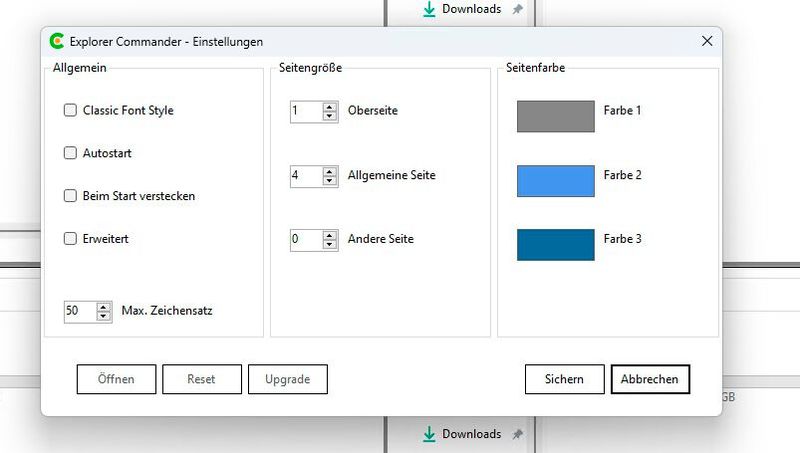Click the Allgemeine Seite label
This screenshot has height=453, width=800.
coord(392,175)
